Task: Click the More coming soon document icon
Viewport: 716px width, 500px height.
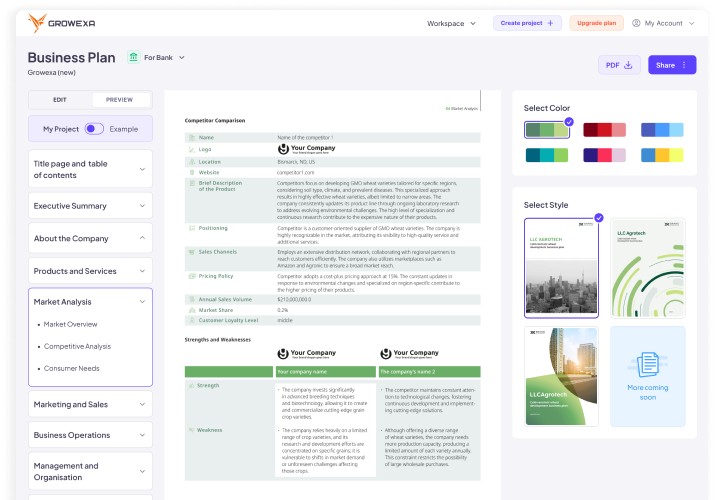Action: click(x=648, y=364)
